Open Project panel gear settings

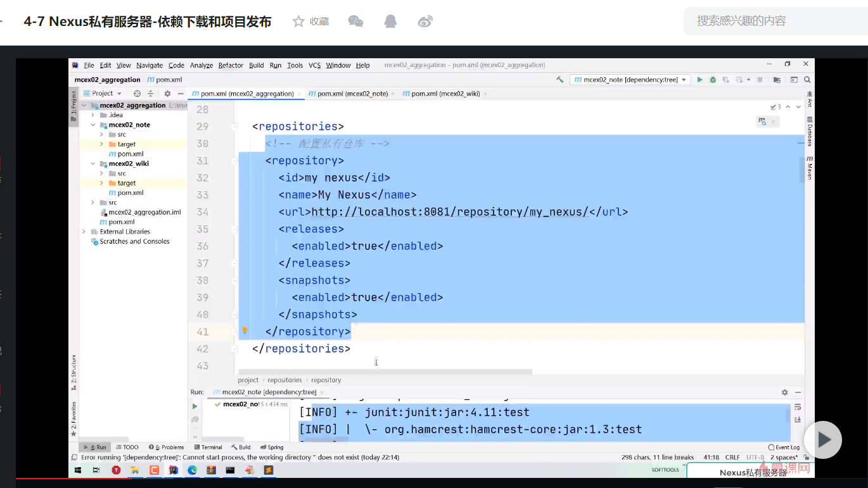click(167, 93)
